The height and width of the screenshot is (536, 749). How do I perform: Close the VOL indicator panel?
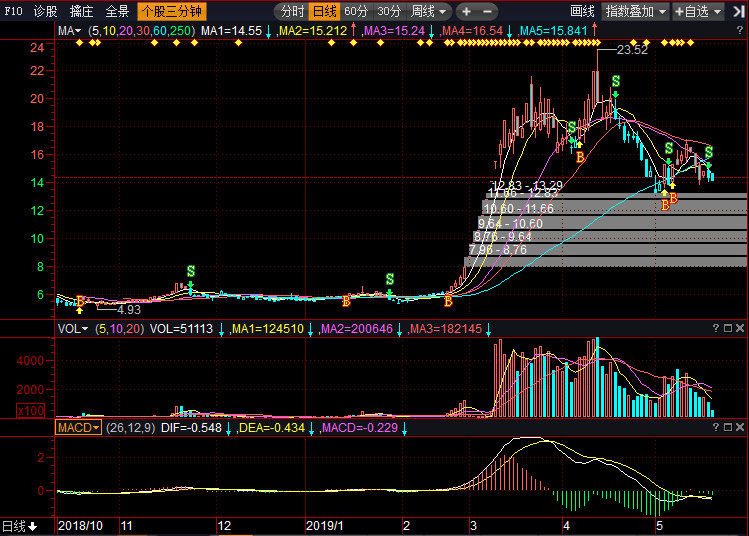(x=740, y=328)
